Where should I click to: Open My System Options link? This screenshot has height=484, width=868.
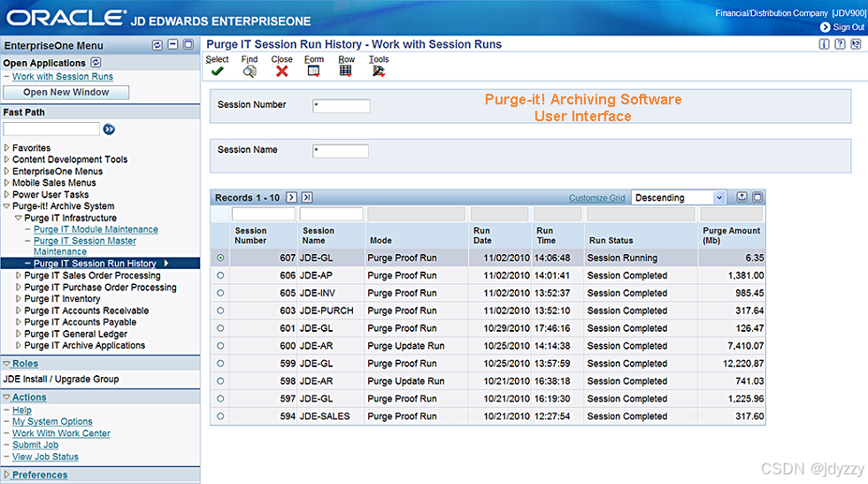tap(52, 421)
